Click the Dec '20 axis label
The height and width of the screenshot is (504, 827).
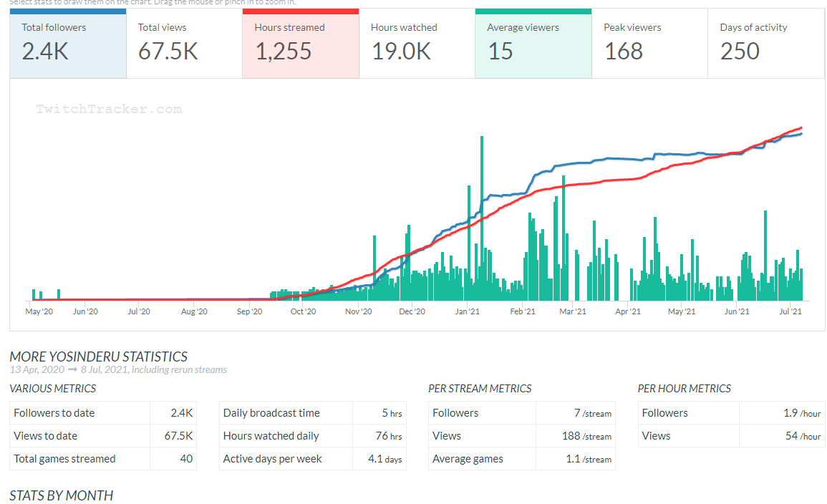(412, 311)
